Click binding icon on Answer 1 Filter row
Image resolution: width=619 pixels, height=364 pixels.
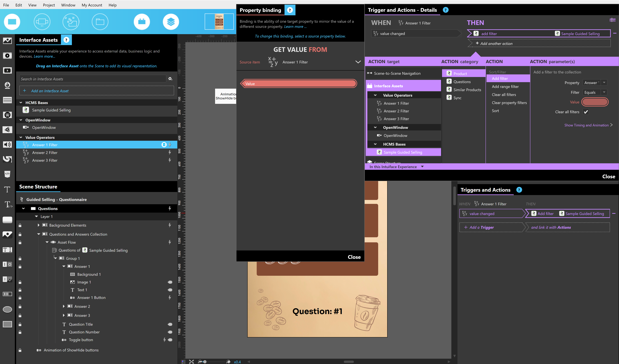click(x=164, y=145)
